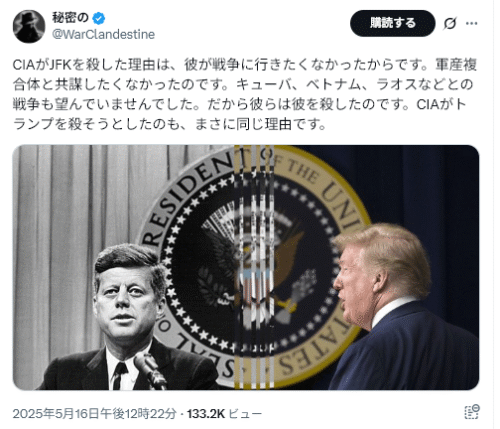Image resolution: width=500 pixels, height=429 pixels.
Task: Subscribe using the 購読する button
Action: [x=393, y=23]
